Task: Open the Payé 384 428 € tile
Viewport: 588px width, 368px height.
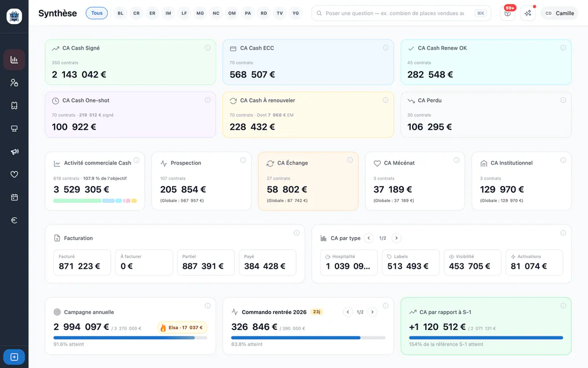Action: click(267, 262)
